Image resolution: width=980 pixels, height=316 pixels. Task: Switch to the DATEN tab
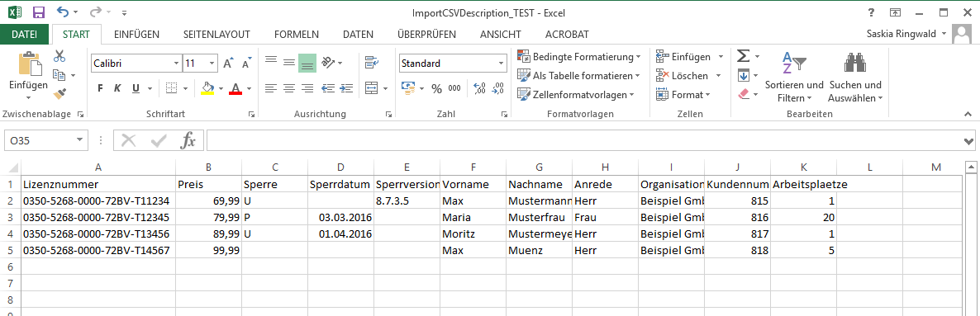358,35
